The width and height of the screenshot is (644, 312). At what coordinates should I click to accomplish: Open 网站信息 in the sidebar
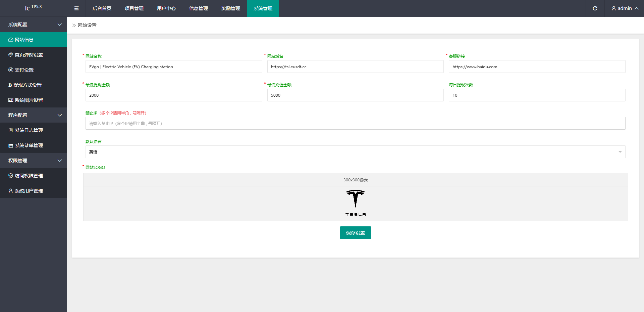(34, 40)
